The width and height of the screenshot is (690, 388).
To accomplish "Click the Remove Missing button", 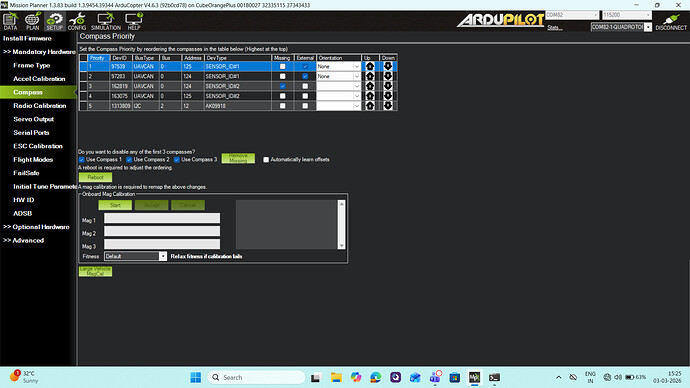I will [x=238, y=158].
